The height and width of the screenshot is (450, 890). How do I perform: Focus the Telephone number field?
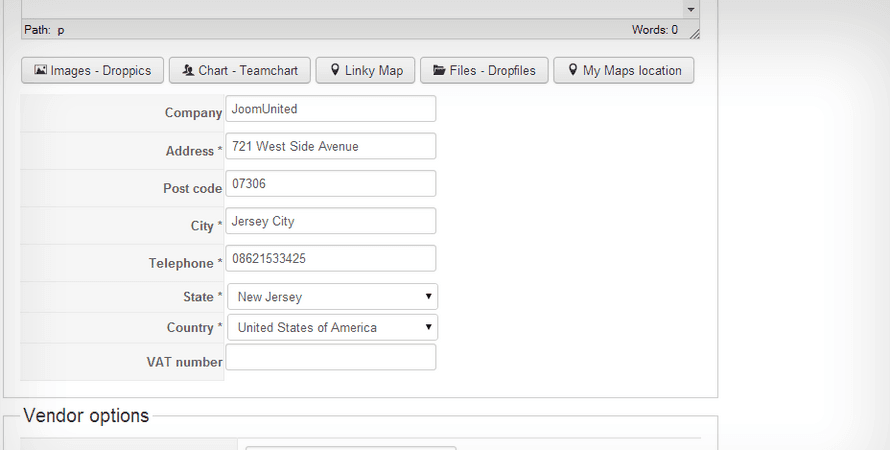pos(331,258)
